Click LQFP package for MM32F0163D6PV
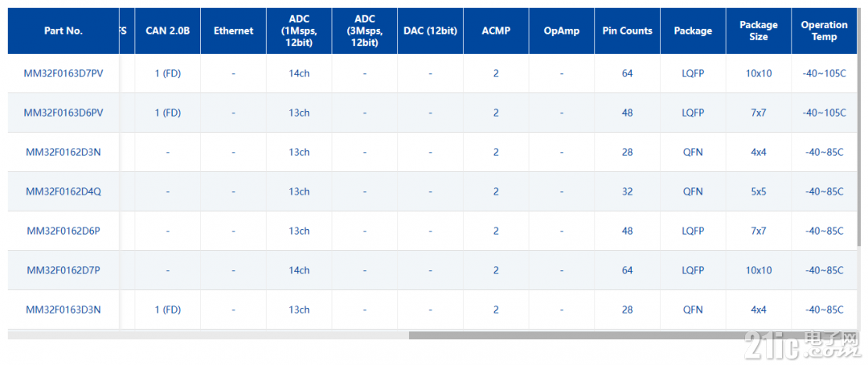The height and width of the screenshot is (365, 868). coord(693,113)
